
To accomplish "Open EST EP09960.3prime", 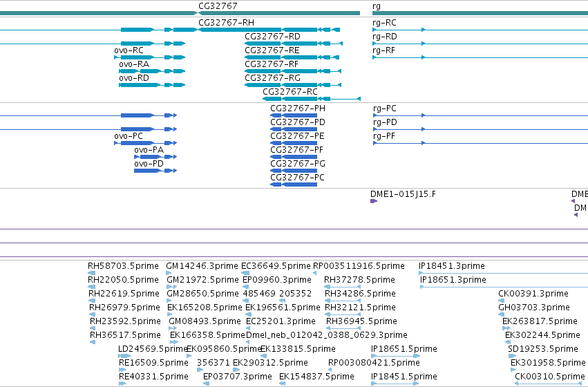I will coord(277,280).
